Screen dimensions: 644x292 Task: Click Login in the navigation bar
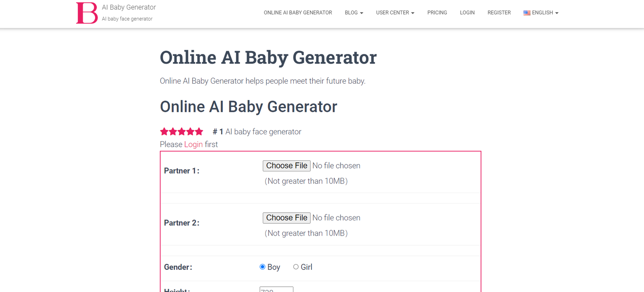point(467,13)
